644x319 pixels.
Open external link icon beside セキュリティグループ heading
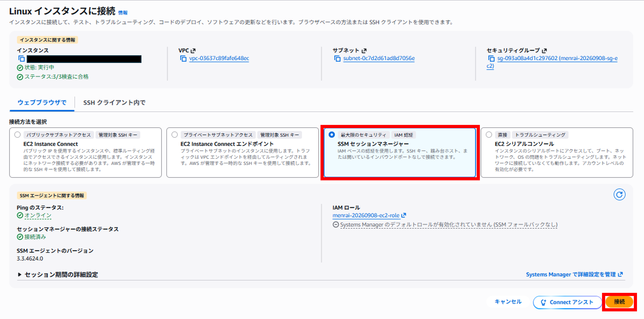tap(544, 51)
